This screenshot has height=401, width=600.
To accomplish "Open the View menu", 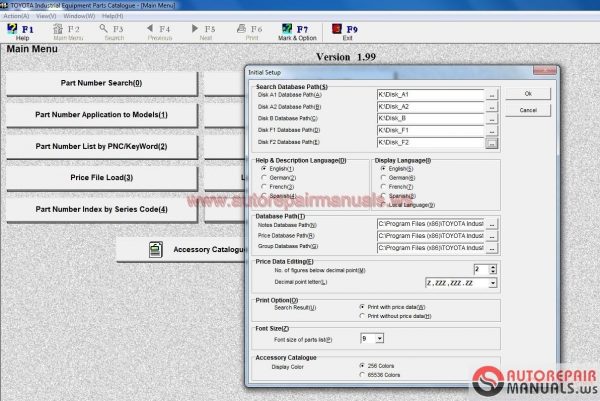I will tap(46, 16).
